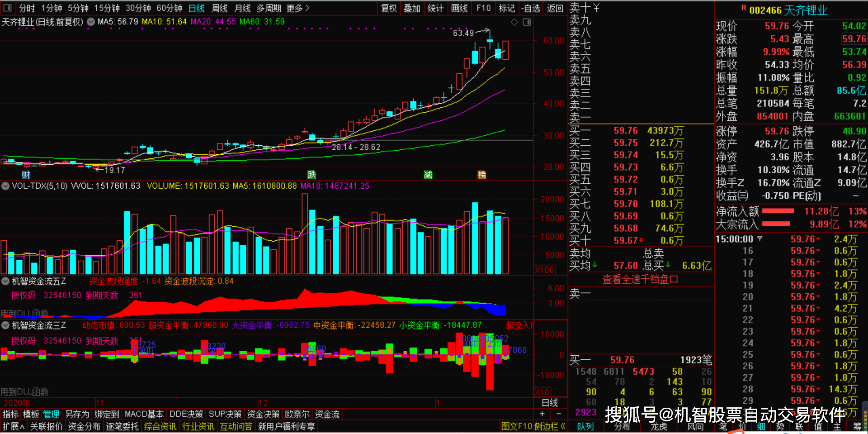Expand the 更多 > periods menu
868x434 pixels.
pos(298,8)
